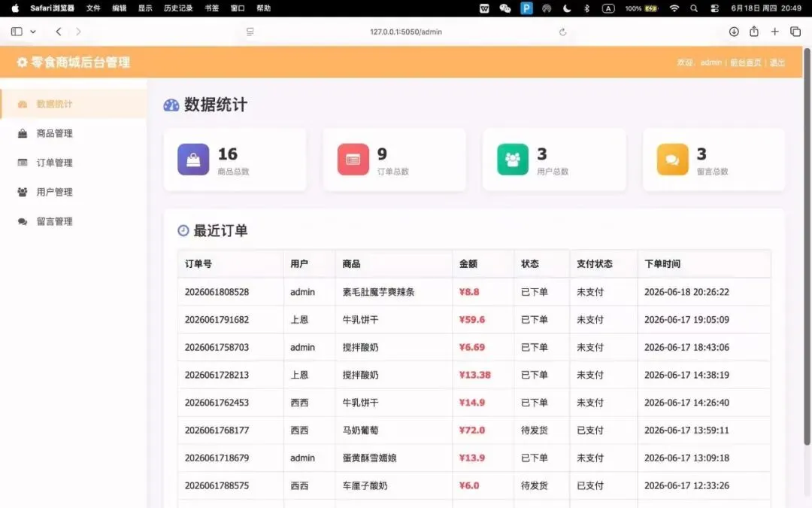This screenshot has width=812, height=508.
Task: Click the purple shopping bag product icon
Action: click(x=193, y=159)
